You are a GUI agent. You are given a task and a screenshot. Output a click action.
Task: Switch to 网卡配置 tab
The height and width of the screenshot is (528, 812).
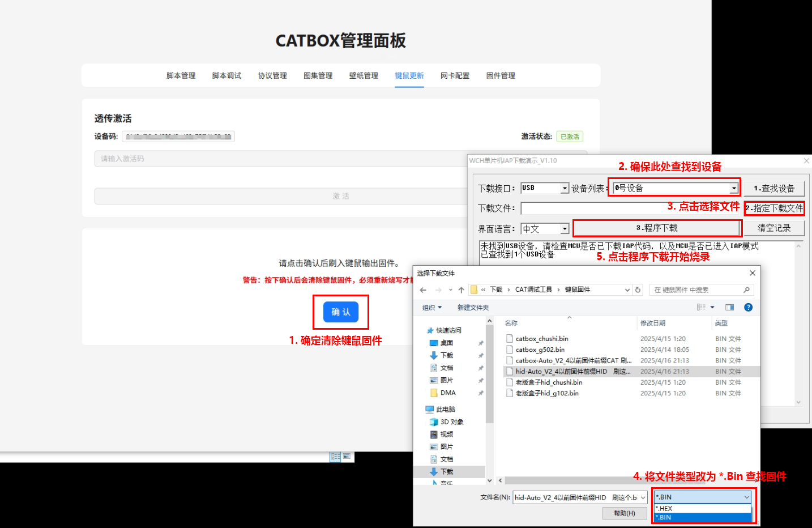pos(455,75)
